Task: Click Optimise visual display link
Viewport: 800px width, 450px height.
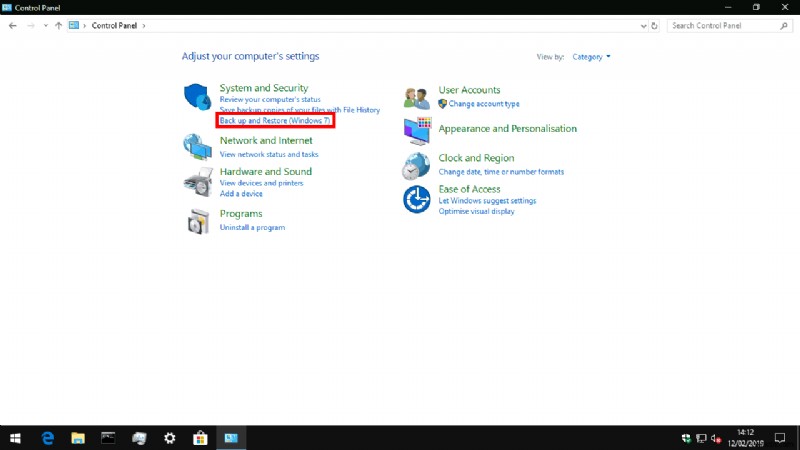Action: (x=477, y=212)
